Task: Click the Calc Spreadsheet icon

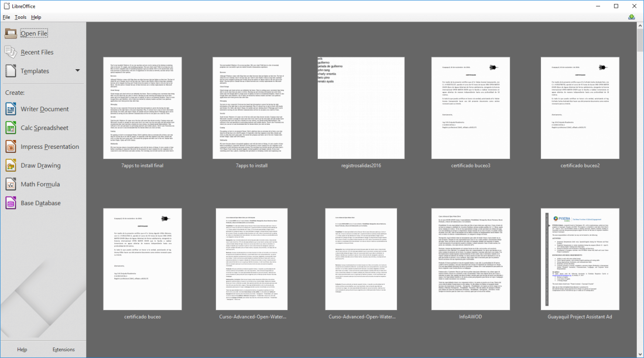Action: coord(11,128)
